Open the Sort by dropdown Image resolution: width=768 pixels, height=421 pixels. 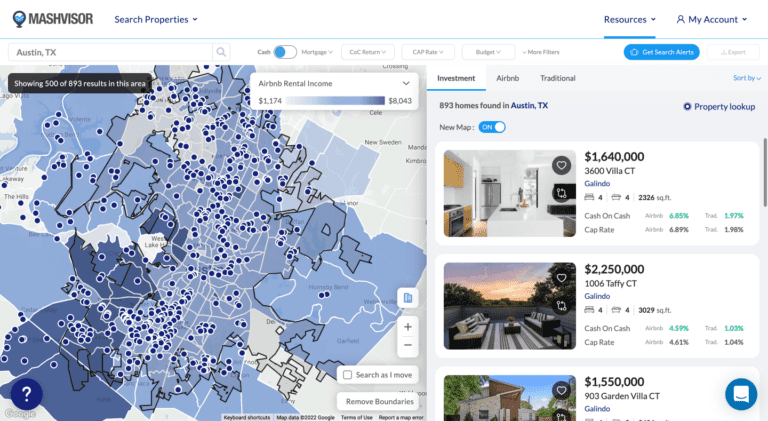pos(746,78)
